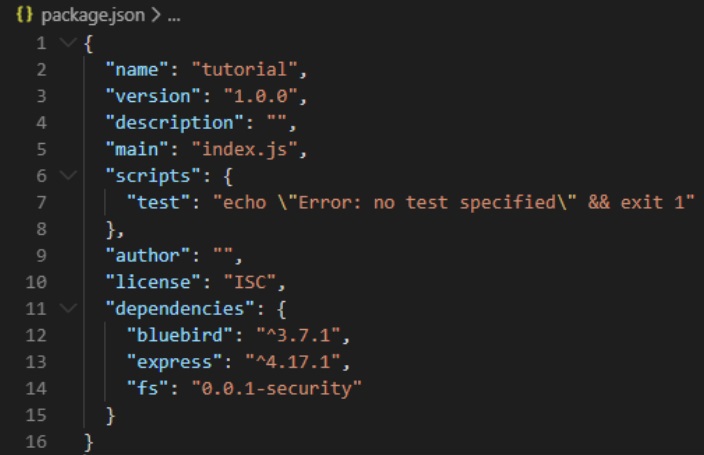This screenshot has width=704, height=455.
Task: Select line number 16 in the gutter
Action: pos(40,440)
